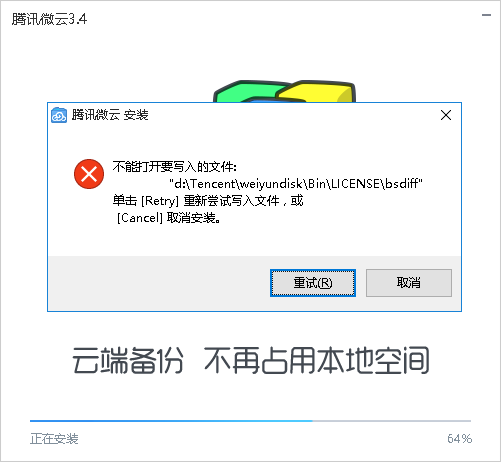Click the filled blue part of progress bar
This screenshot has width=501, height=462.
click(x=171, y=421)
